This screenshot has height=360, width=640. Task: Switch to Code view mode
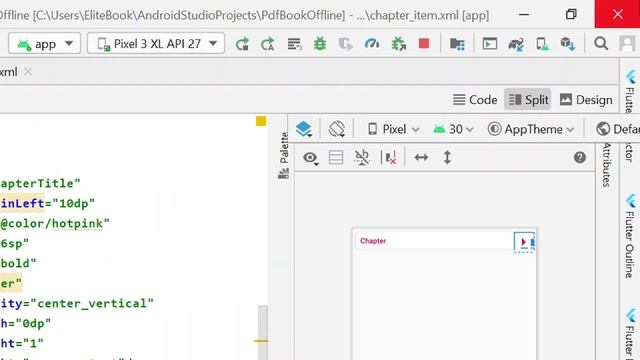tap(475, 100)
